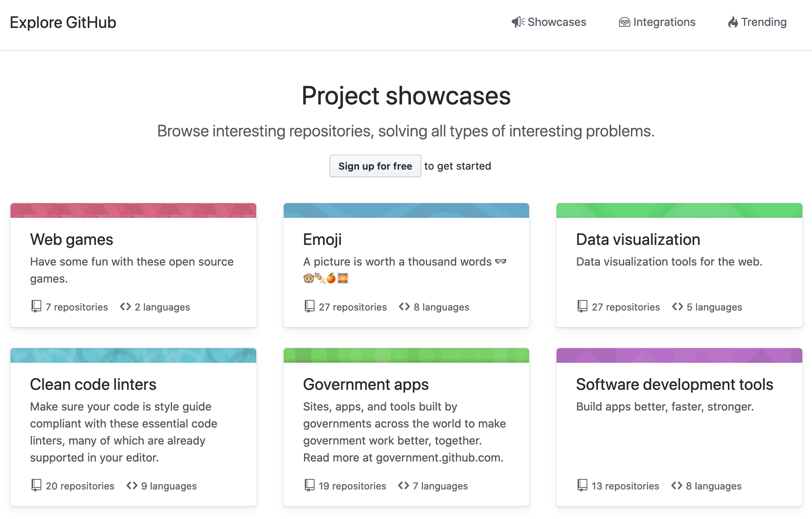812x519 pixels.
Task: Click the pink banner on Web games card
Action: pyautogui.click(x=133, y=211)
